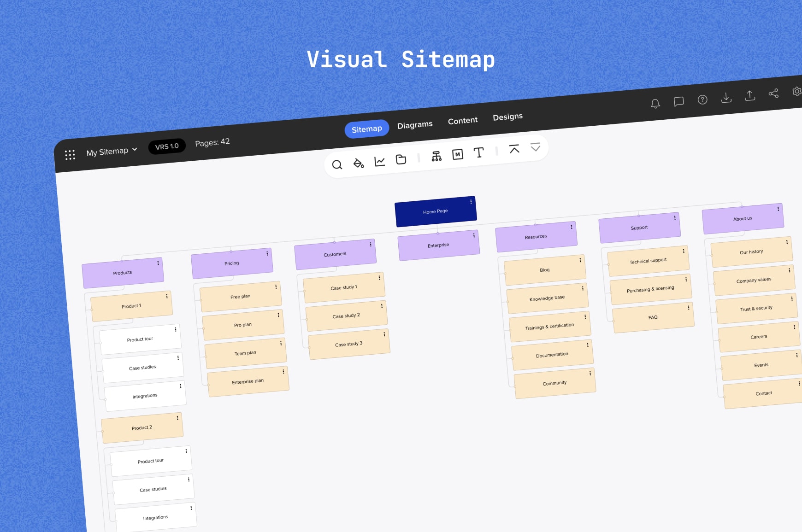Viewport: 802px width, 532px height.
Task: Click the VRS 1.0 version badge
Action: pos(167,146)
